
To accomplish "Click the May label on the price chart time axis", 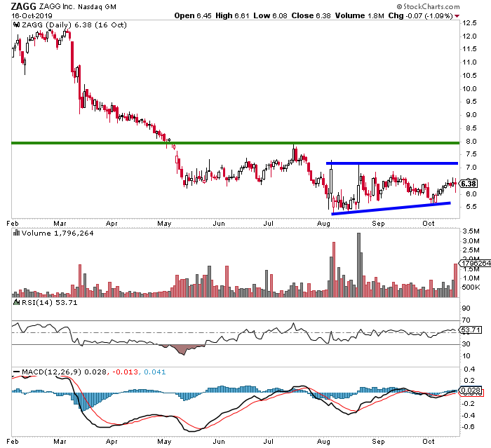I will (164, 224).
